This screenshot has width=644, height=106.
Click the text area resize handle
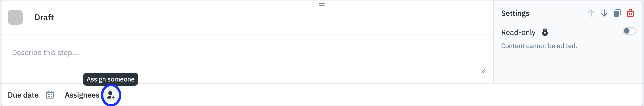pos(483,71)
